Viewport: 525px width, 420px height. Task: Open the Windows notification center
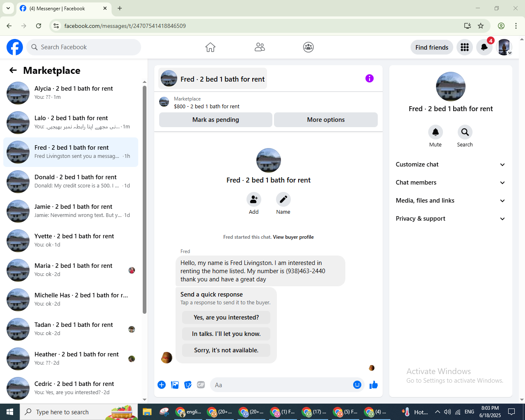pos(511,412)
